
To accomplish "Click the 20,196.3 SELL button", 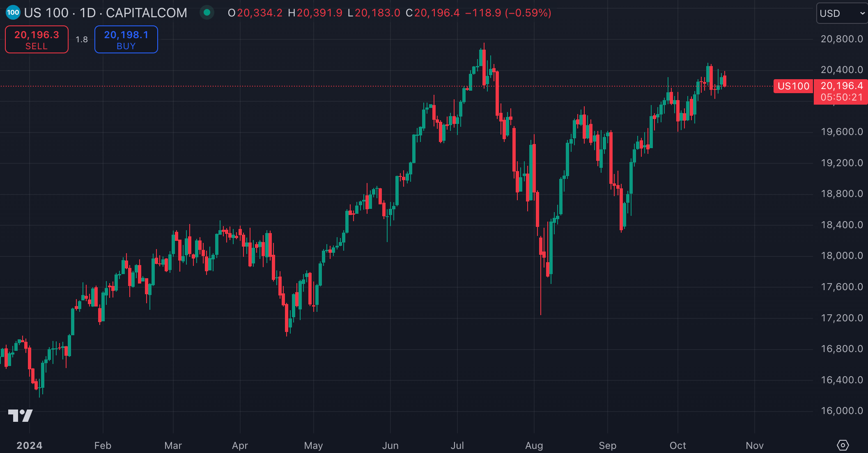I will [37, 39].
